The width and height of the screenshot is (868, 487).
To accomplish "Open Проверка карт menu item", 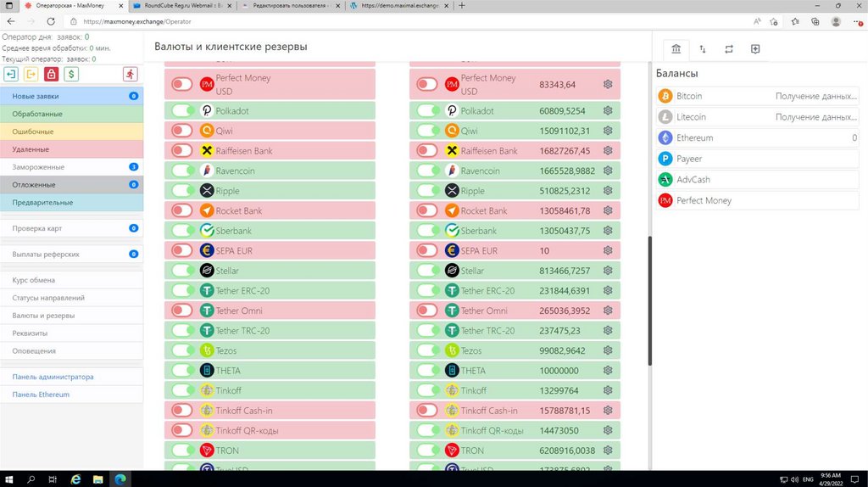I will pyautogui.click(x=71, y=228).
